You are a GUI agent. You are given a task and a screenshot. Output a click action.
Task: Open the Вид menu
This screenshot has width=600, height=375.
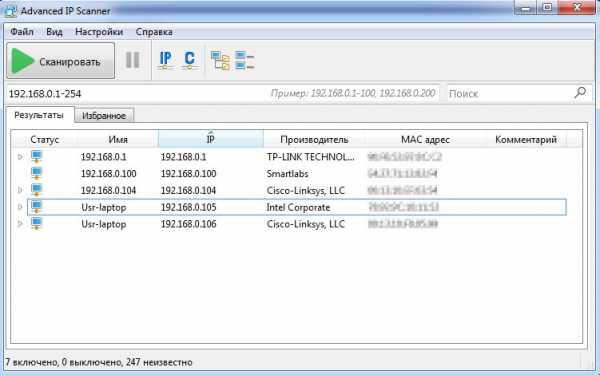pyautogui.click(x=54, y=32)
